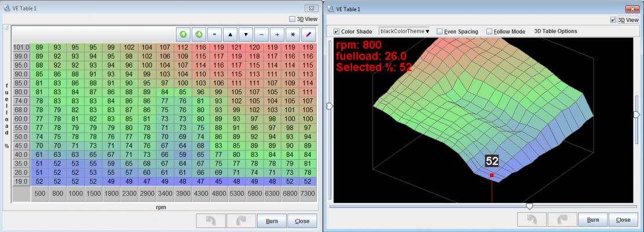Uncheck the Color Shade checkbox

337,31
